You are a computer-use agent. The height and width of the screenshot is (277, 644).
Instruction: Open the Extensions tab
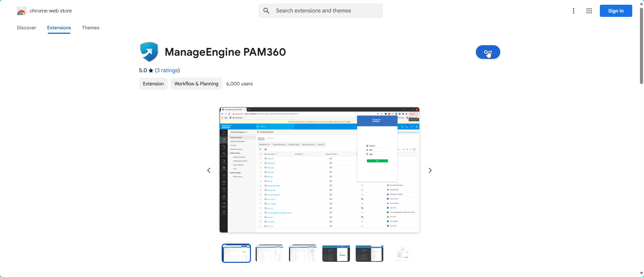point(59,28)
